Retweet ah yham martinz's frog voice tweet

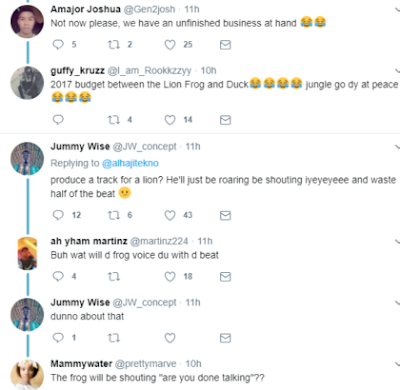114,276
